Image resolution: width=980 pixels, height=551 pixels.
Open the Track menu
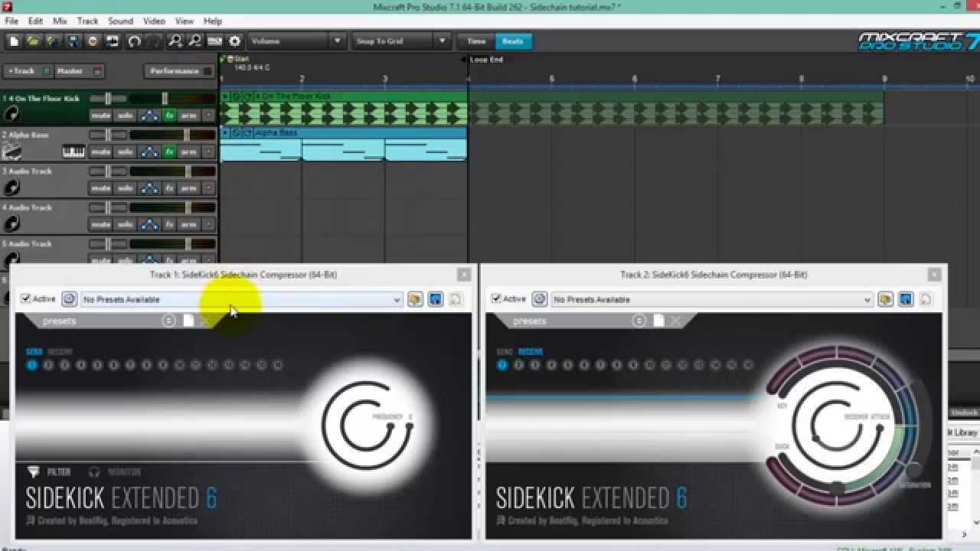[87, 21]
